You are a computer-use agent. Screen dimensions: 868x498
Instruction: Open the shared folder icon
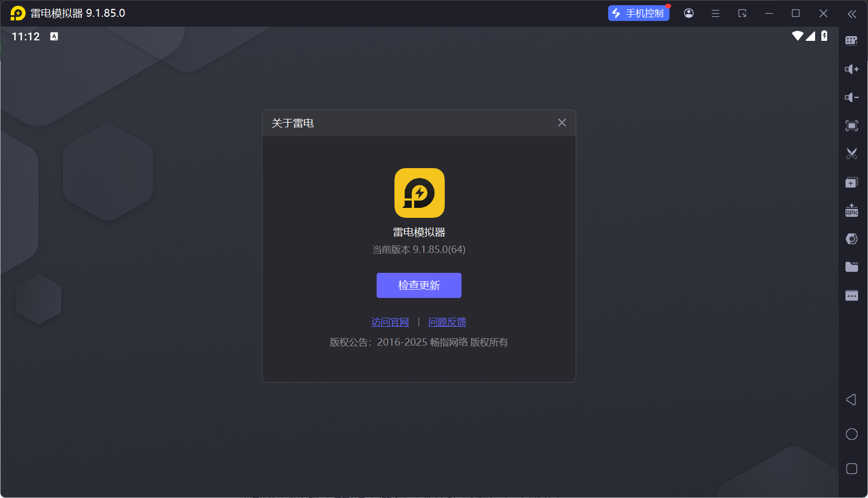(851, 267)
